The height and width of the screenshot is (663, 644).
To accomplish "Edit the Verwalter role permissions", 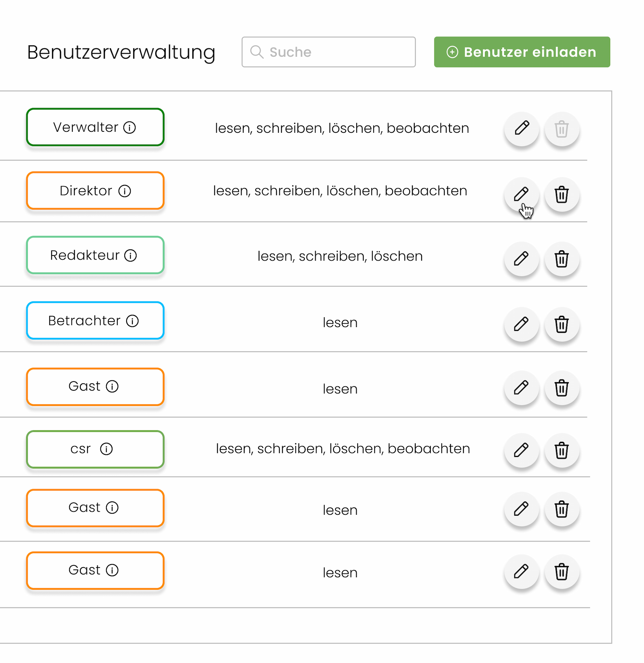I will click(521, 129).
